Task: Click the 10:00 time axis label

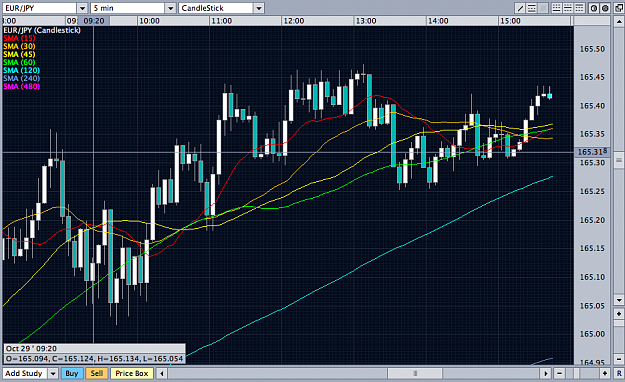Action: pos(149,21)
